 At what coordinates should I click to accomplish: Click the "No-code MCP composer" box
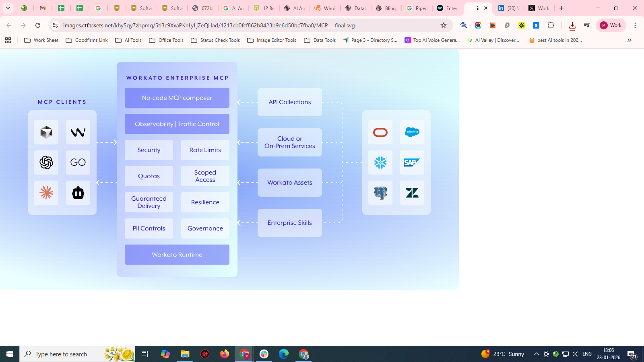(177, 98)
